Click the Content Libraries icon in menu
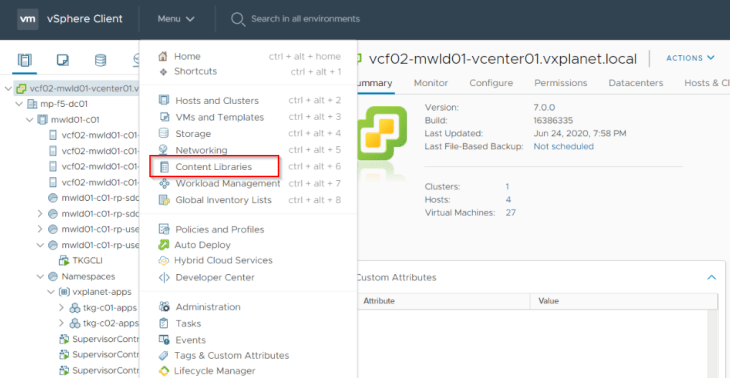The height and width of the screenshot is (378, 730). click(164, 167)
